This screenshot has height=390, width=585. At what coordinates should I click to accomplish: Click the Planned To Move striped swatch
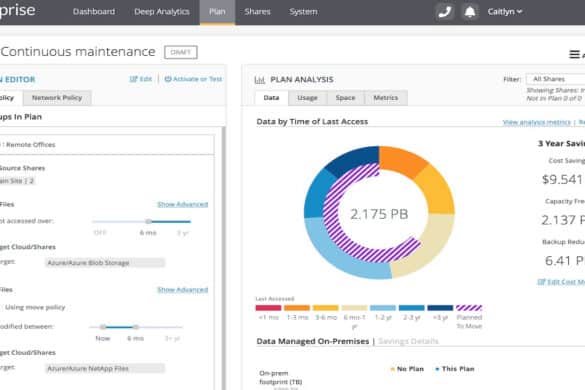click(x=469, y=308)
